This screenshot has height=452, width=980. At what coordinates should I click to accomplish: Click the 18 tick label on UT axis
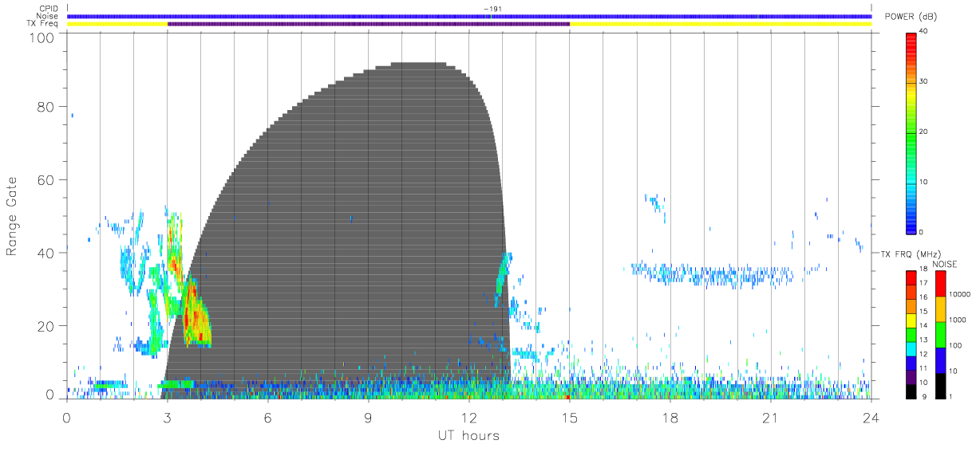[x=670, y=418]
